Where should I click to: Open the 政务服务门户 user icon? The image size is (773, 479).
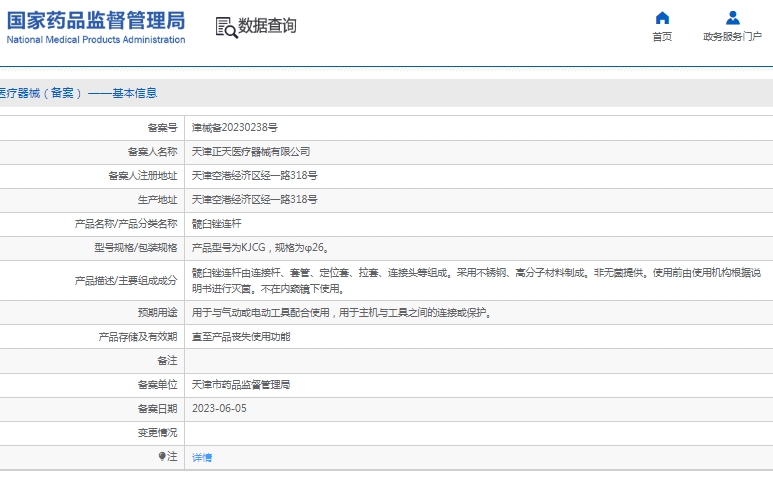point(733,18)
